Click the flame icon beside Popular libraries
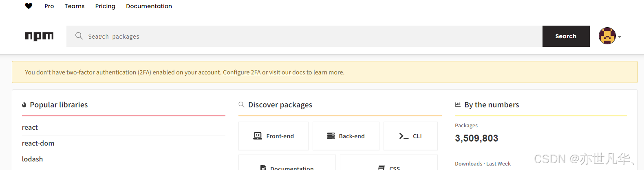Viewport: 644px width, 170px height. pos(24,105)
